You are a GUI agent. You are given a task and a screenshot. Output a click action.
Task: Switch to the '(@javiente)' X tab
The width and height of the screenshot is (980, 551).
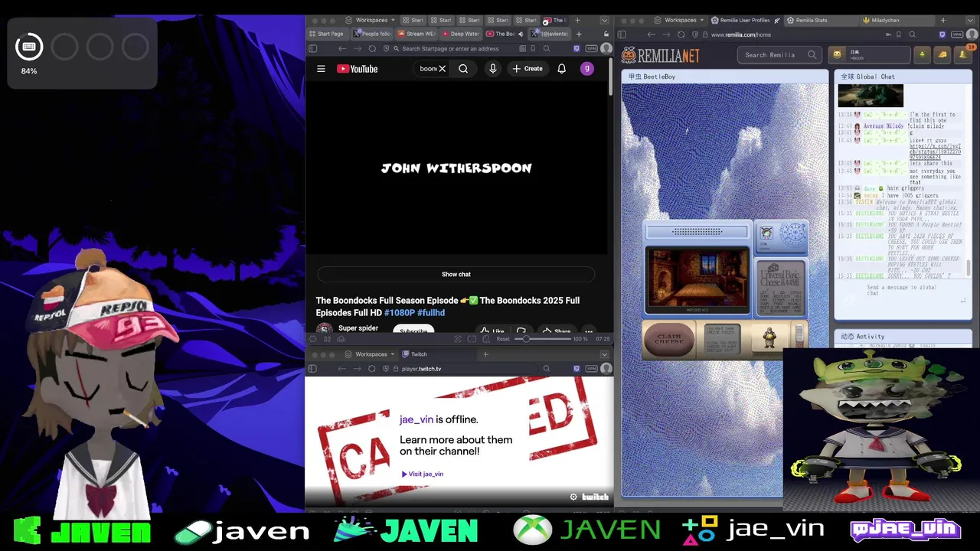(550, 34)
